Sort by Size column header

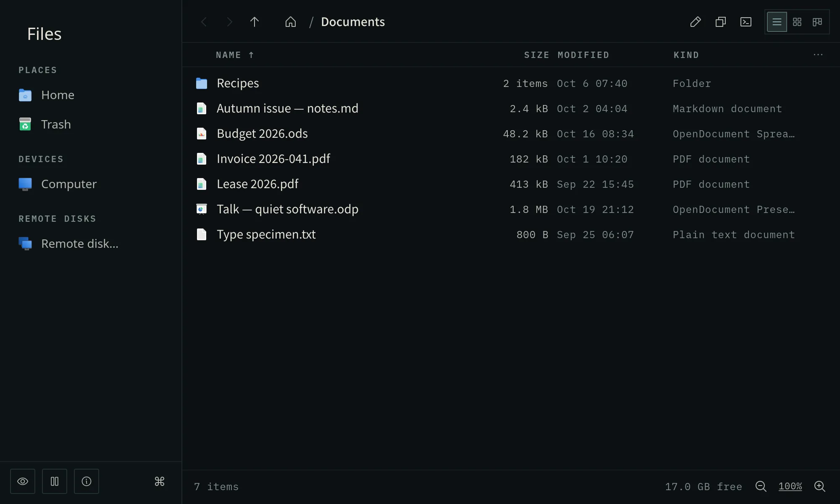click(x=536, y=55)
